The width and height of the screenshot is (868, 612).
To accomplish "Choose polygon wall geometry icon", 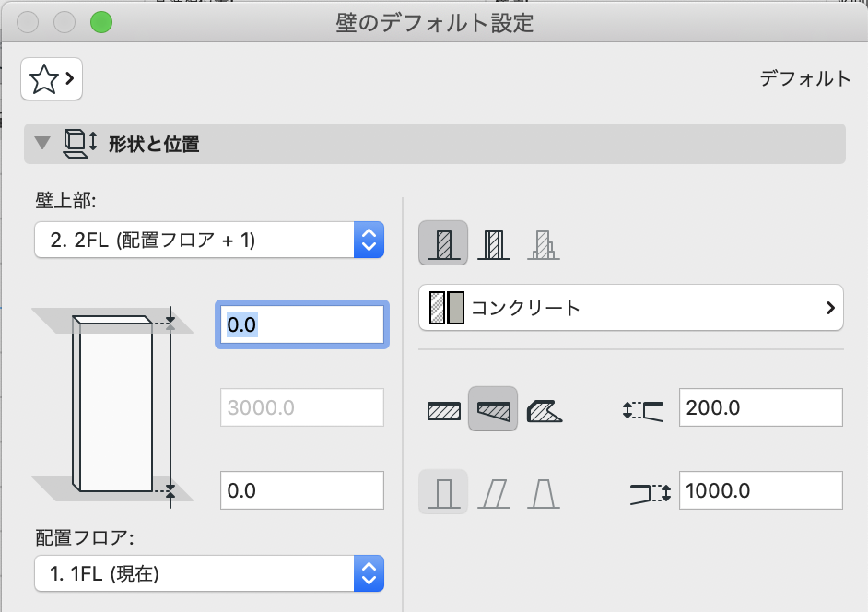I will pos(545,411).
